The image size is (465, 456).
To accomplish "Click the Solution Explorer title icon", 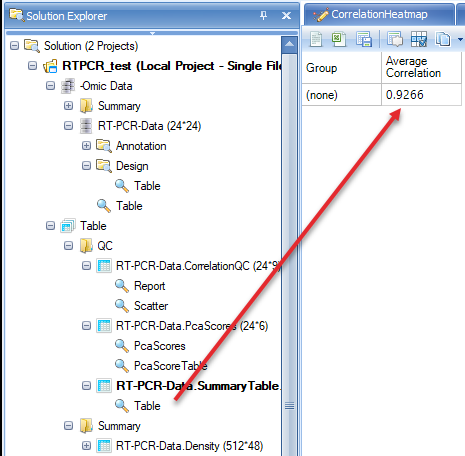I will (17, 15).
